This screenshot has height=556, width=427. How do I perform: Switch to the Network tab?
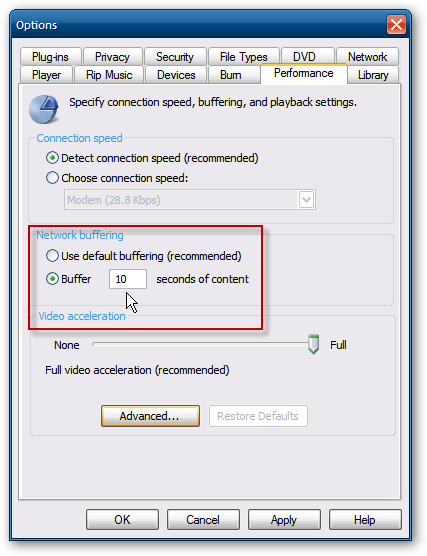point(367,57)
